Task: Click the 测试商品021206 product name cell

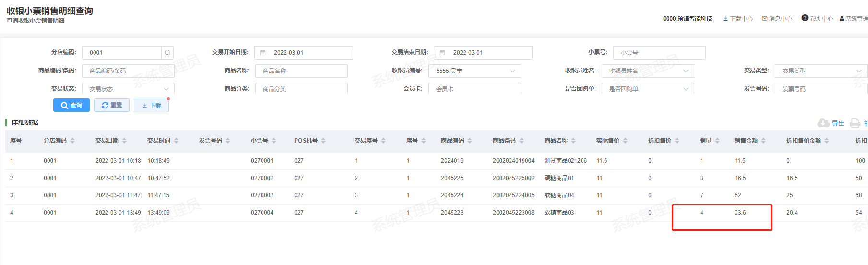Action: pyautogui.click(x=566, y=161)
